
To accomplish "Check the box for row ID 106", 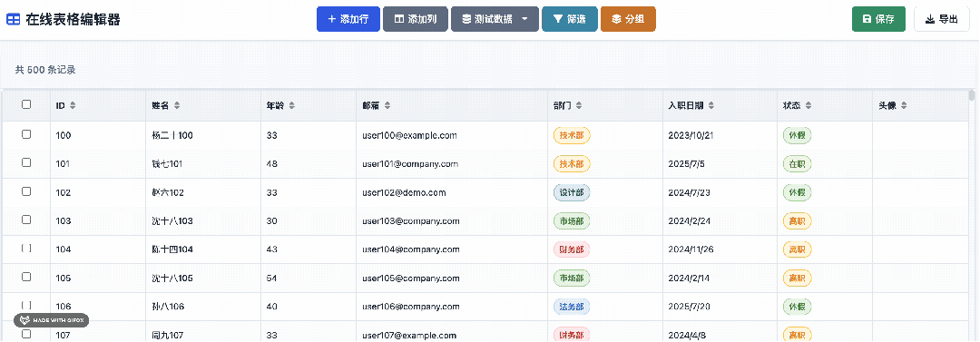I will [26, 305].
